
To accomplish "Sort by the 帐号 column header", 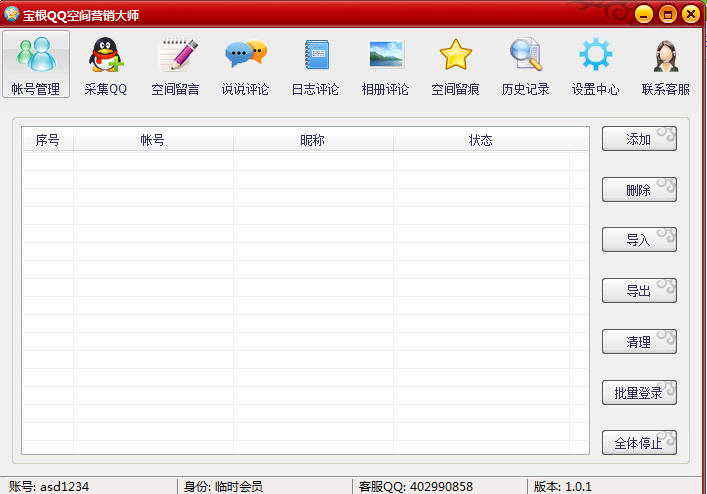I will pos(153,140).
